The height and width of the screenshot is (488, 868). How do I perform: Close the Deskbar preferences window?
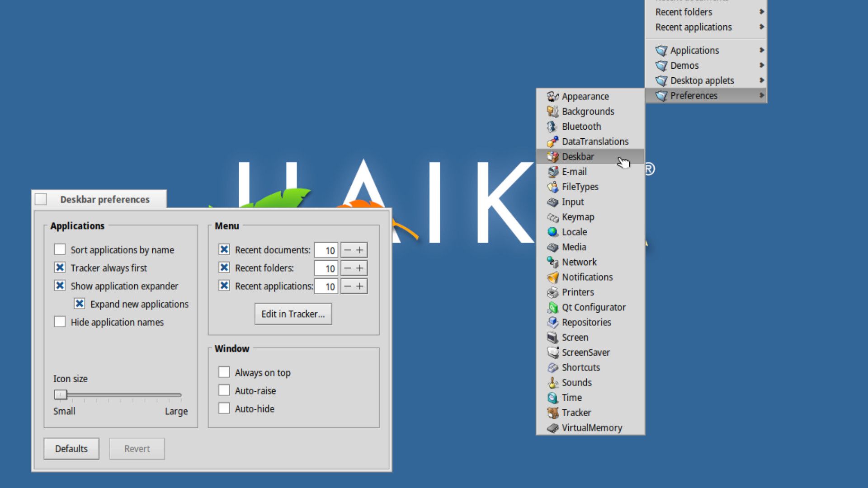point(41,199)
